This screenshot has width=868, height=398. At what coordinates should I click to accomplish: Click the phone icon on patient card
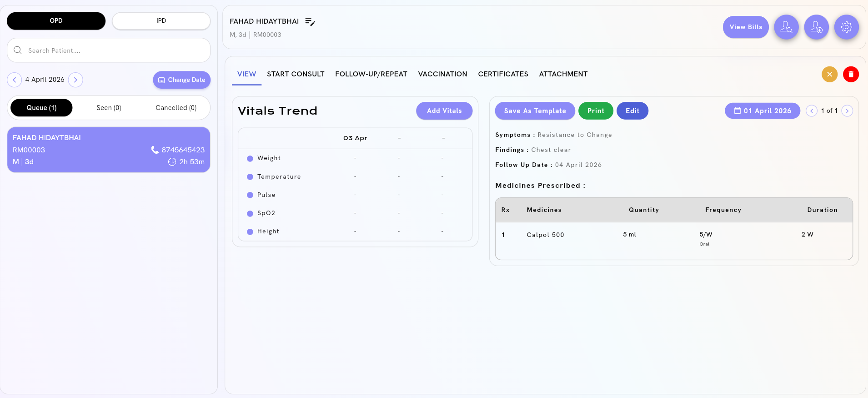(x=155, y=150)
